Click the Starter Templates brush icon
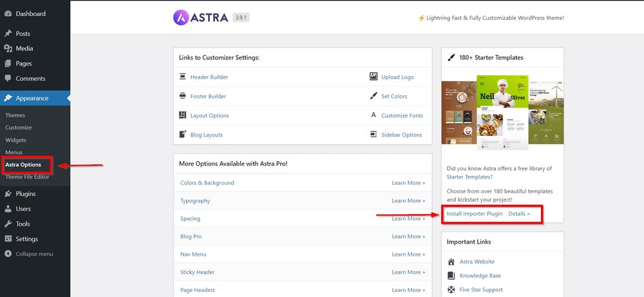The width and height of the screenshot is (644, 297). pos(451,57)
